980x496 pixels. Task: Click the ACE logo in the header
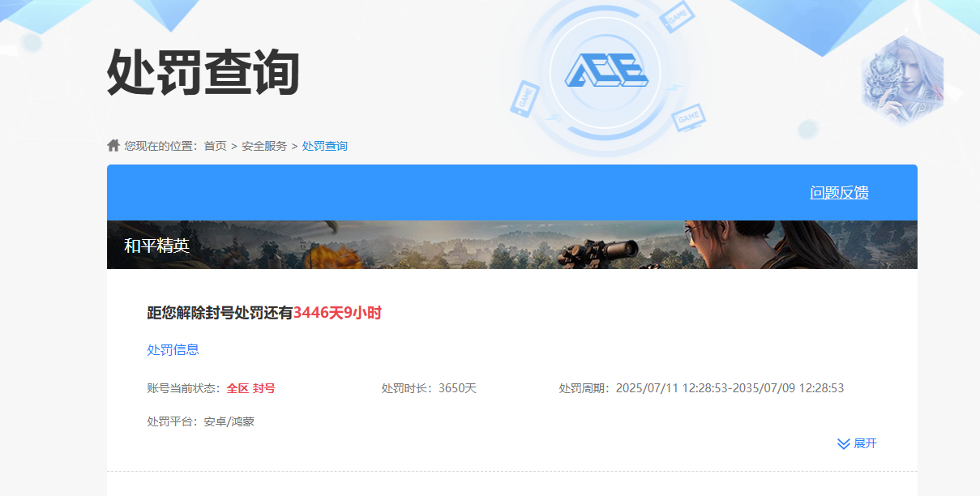pyautogui.click(x=606, y=73)
